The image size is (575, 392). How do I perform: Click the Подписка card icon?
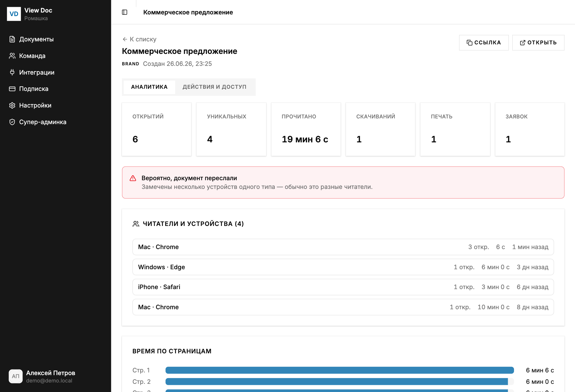12,89
